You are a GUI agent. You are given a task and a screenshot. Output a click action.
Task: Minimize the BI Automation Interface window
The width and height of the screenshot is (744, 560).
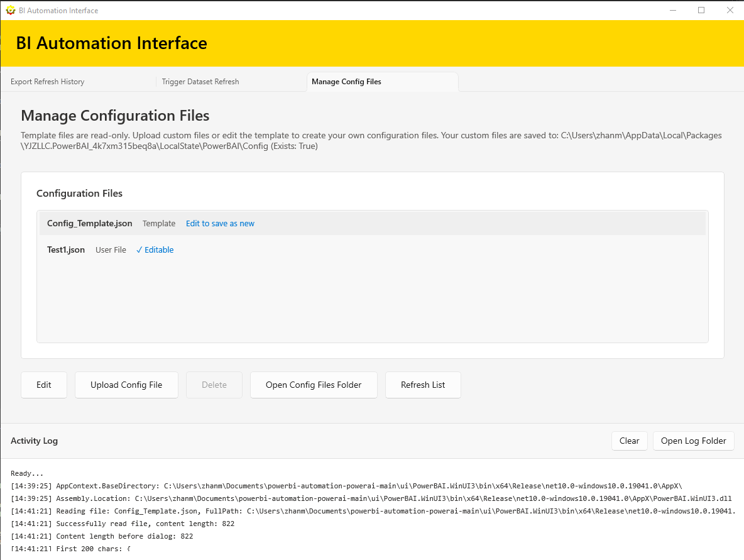tap(672, 10)
